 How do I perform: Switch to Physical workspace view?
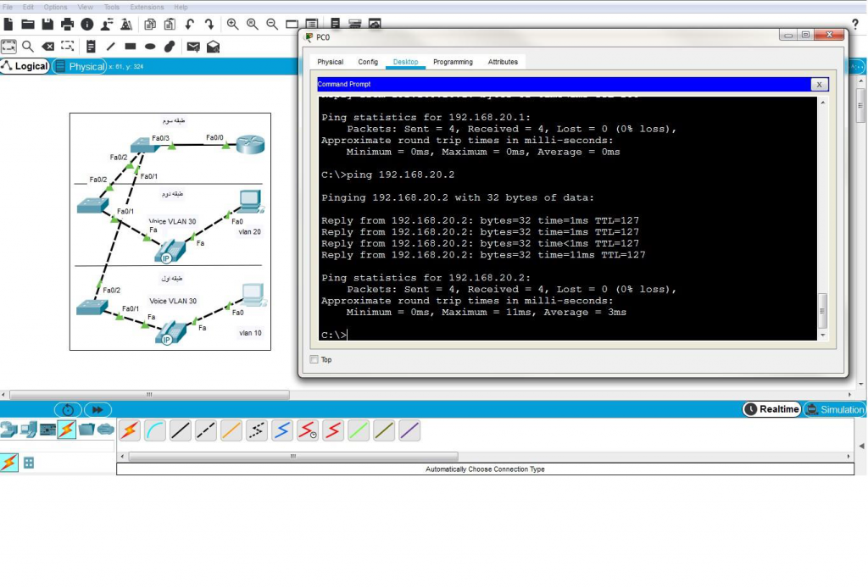80,66
